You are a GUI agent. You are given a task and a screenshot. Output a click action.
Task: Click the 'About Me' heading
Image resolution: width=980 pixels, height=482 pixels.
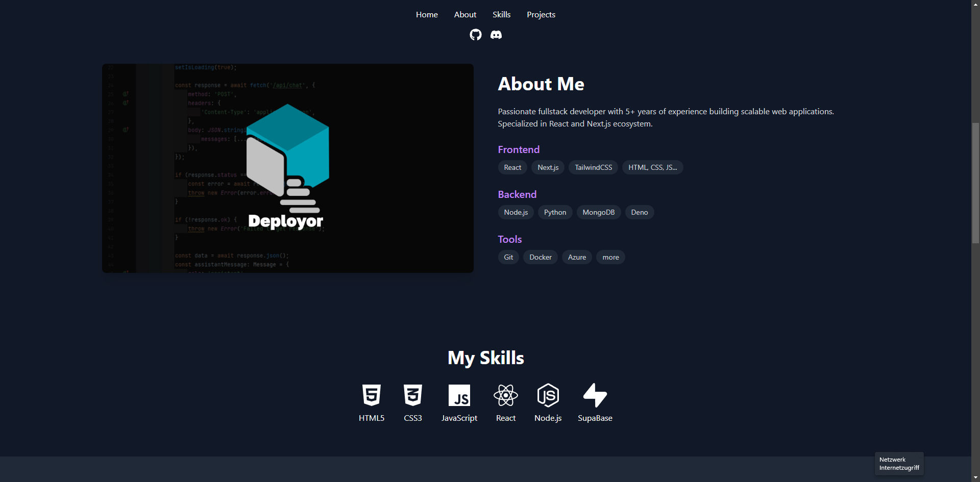(541, 84)
